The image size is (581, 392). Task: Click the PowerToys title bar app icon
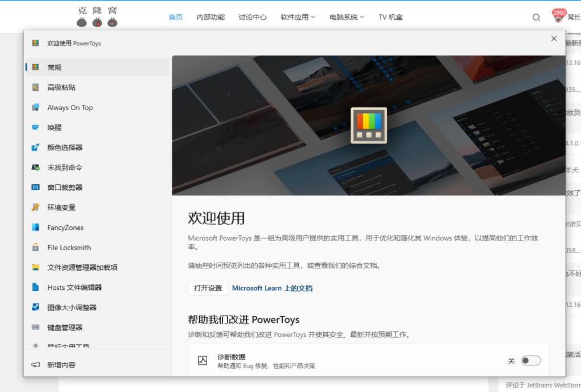pyautogui.click(x=36, y=43)
